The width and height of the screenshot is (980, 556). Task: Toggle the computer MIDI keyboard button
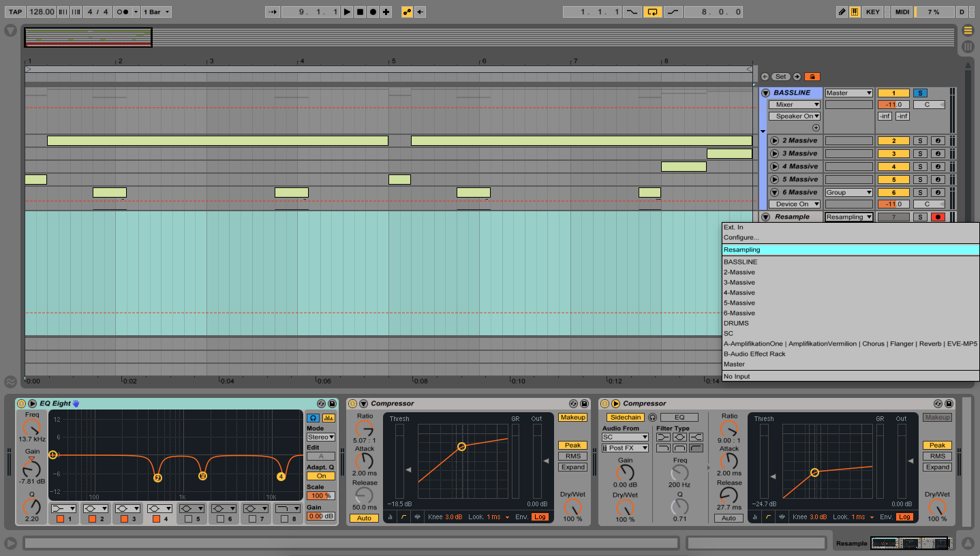point(854,12)
